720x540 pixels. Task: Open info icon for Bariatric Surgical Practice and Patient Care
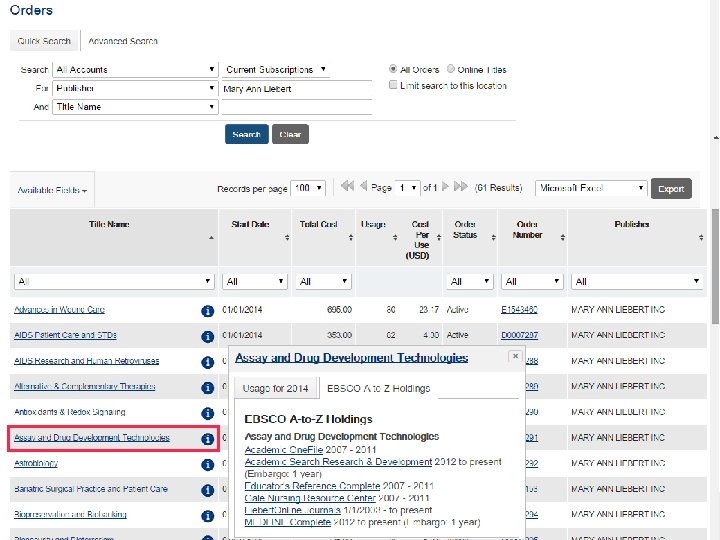[208, 490]
